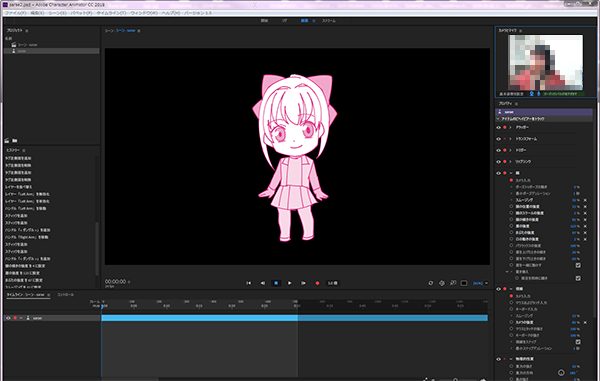Click the 00:00:00 timecode field
Screen dimensions: 600x381
[116, 282]
